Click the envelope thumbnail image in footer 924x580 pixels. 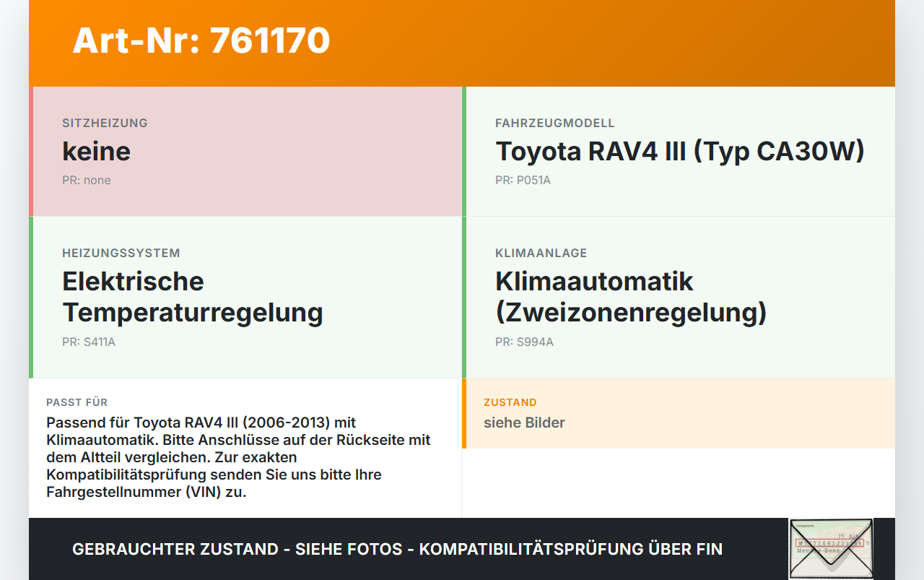[x=831, y=549]
